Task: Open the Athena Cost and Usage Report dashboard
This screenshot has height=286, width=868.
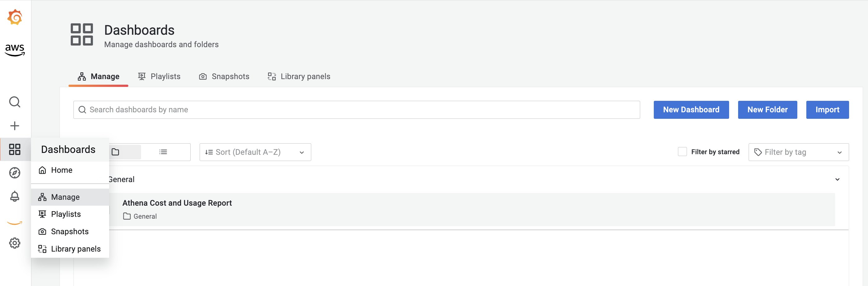Action: tap(177, 203)
